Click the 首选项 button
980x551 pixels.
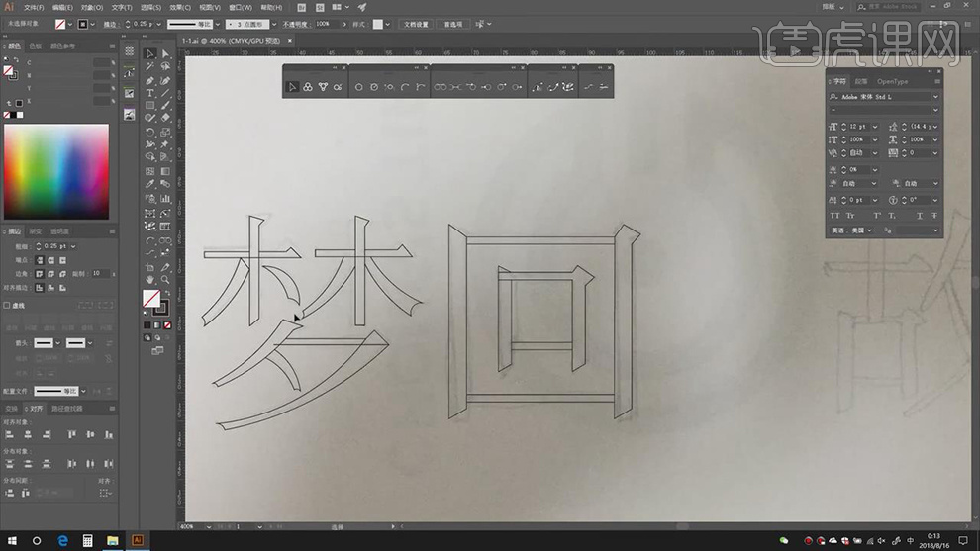pos(452,24)
